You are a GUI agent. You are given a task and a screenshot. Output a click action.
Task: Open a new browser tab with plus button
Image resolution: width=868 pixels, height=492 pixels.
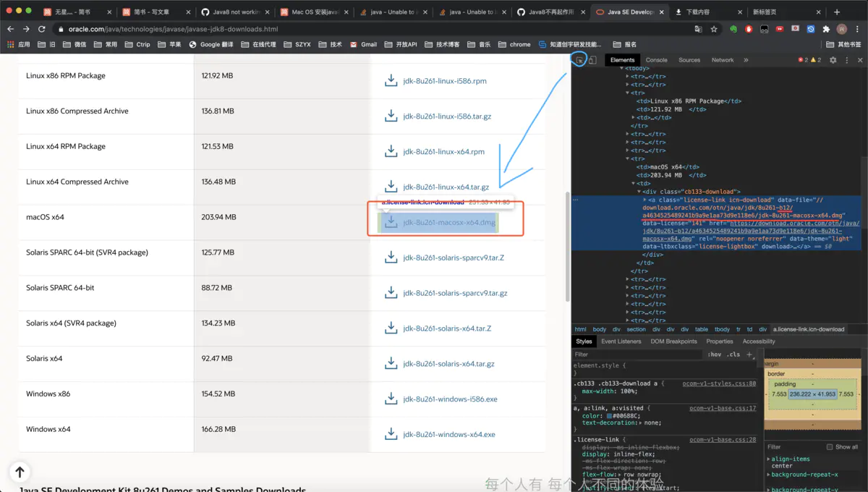(x=837, y=12)
